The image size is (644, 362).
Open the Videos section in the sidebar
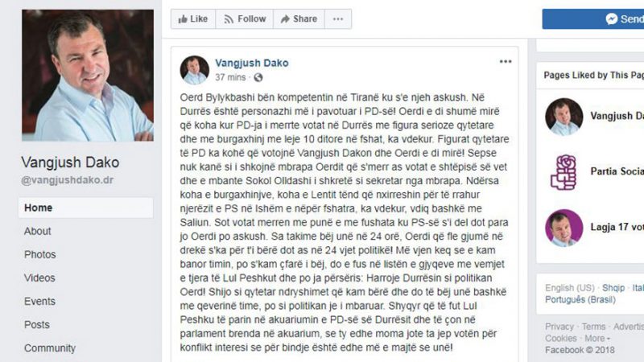click(x=39, y=278)
